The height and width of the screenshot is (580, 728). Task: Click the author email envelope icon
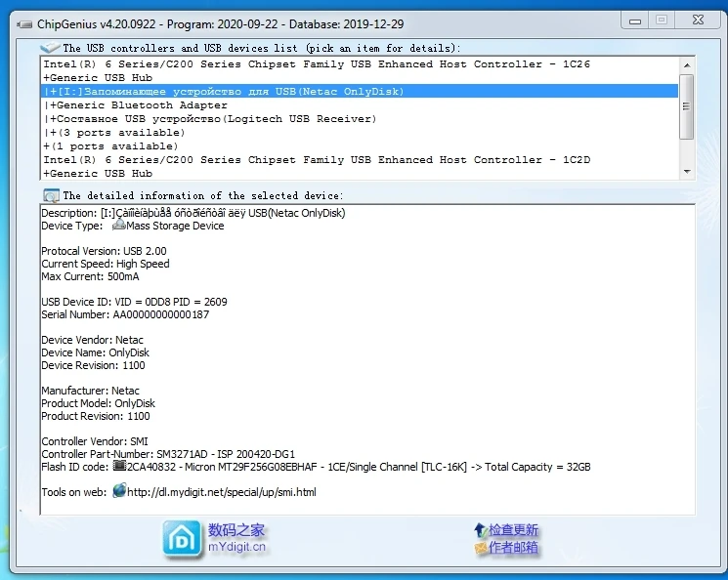click(x=481, y=548)
